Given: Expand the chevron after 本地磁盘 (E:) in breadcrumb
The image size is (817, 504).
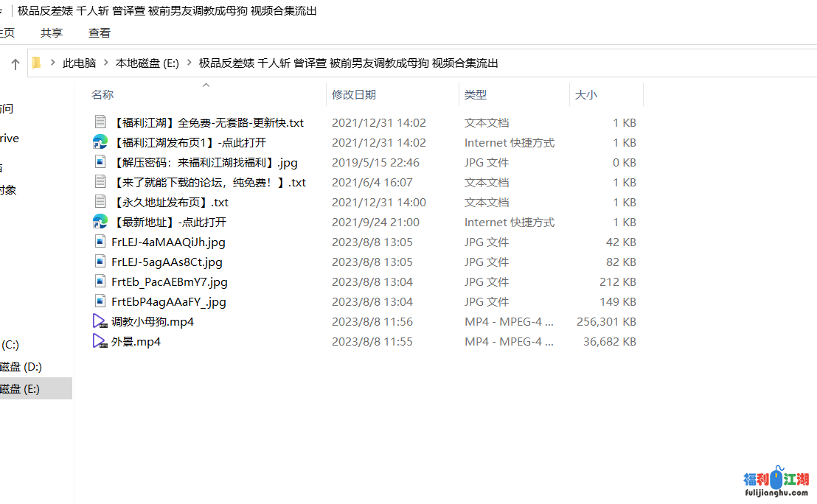Looking at the screenshot, I should 190,63.
